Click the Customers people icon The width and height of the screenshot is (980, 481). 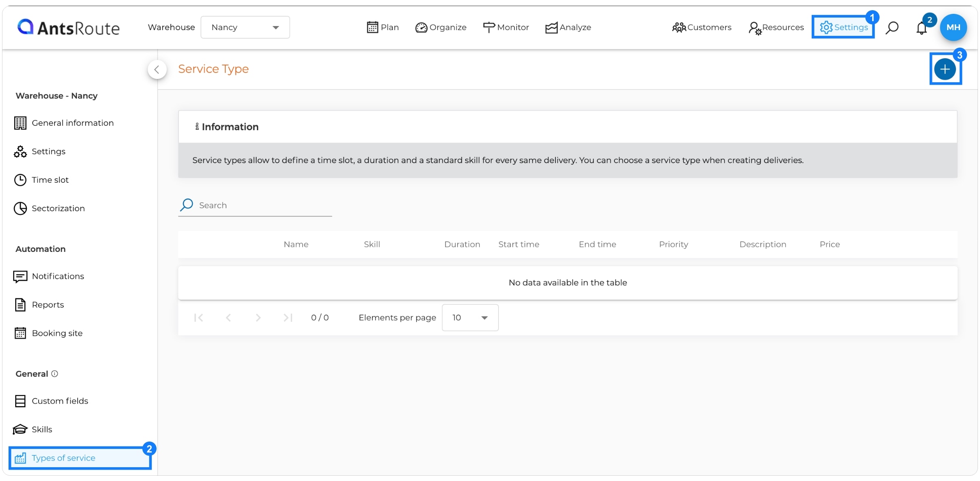click(679, 27)
